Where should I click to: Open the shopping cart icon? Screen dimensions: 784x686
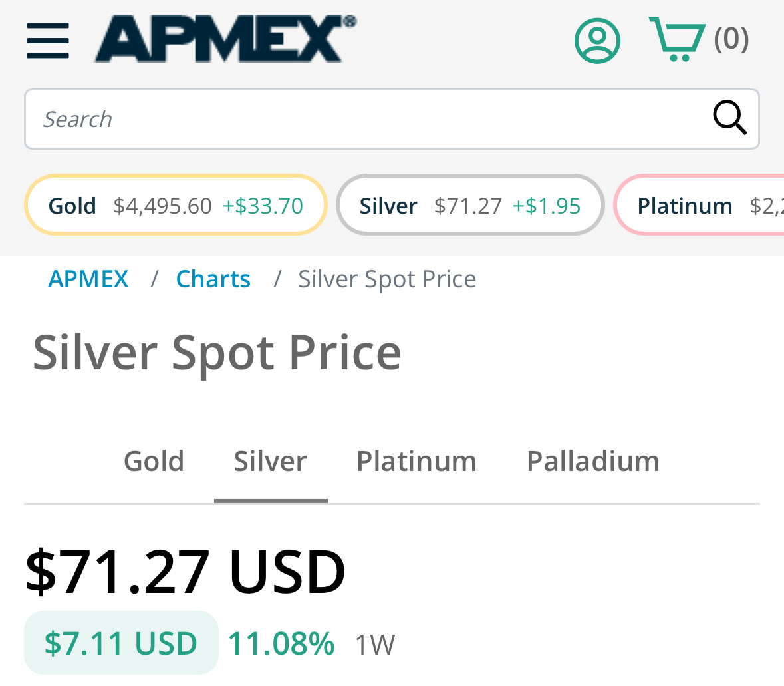click(677, 39)
